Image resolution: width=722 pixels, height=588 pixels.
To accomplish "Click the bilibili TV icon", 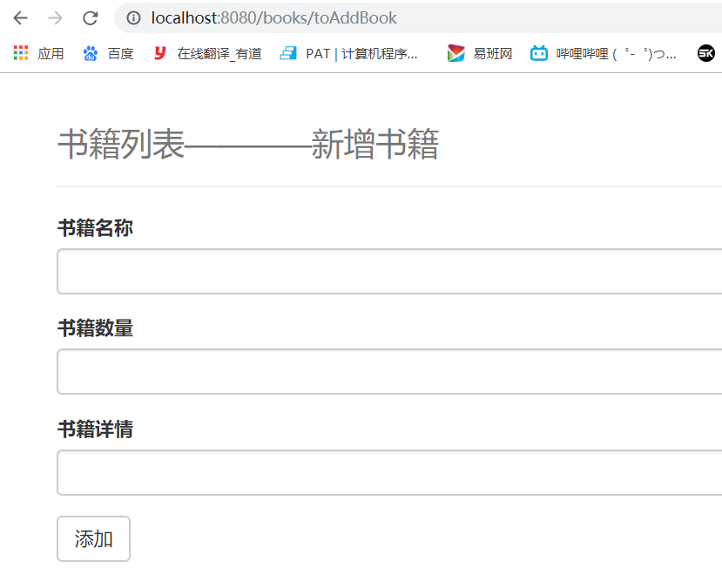I will (539, 53).
